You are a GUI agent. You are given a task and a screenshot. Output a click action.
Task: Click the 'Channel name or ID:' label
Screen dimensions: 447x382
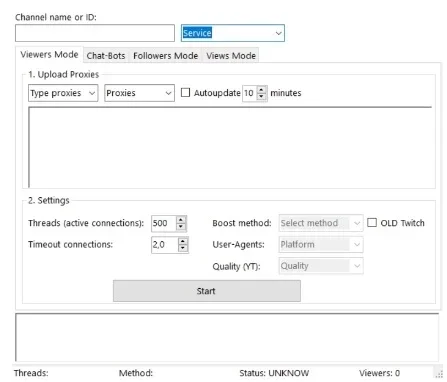[56, 17]
